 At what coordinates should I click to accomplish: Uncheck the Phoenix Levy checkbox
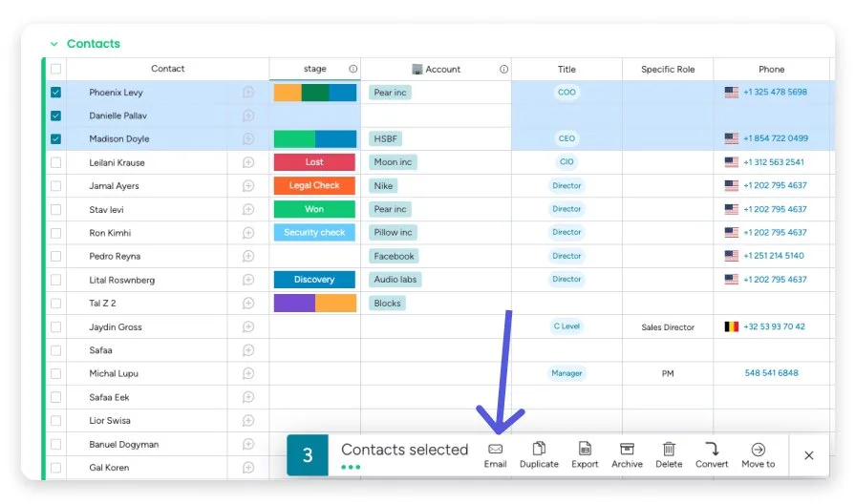[x=55, y=93]
